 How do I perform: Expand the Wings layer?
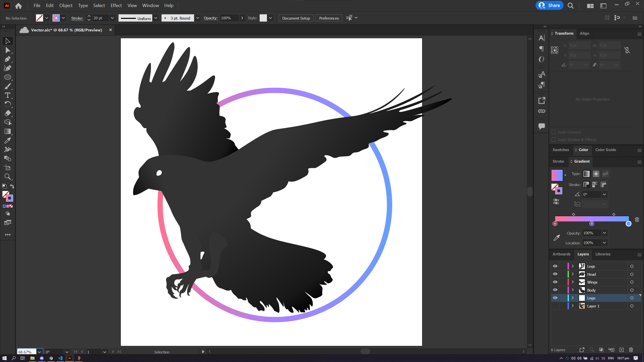click(573, 282)
